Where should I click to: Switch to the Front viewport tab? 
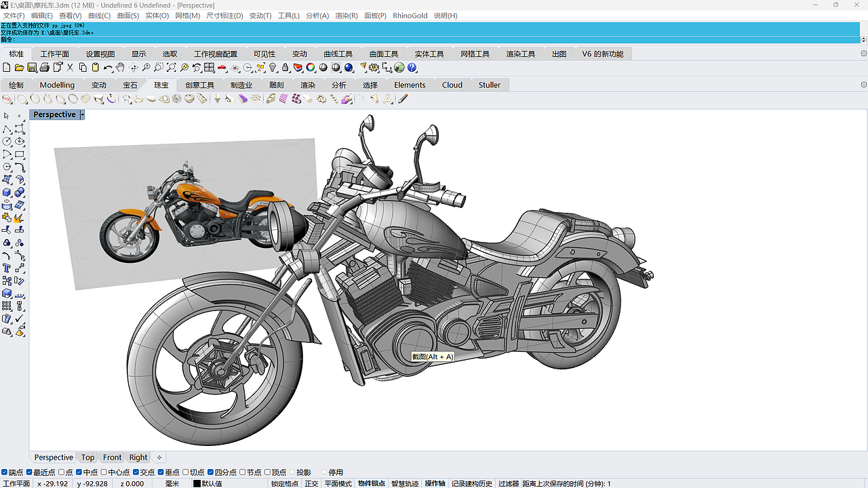[113, 457]
